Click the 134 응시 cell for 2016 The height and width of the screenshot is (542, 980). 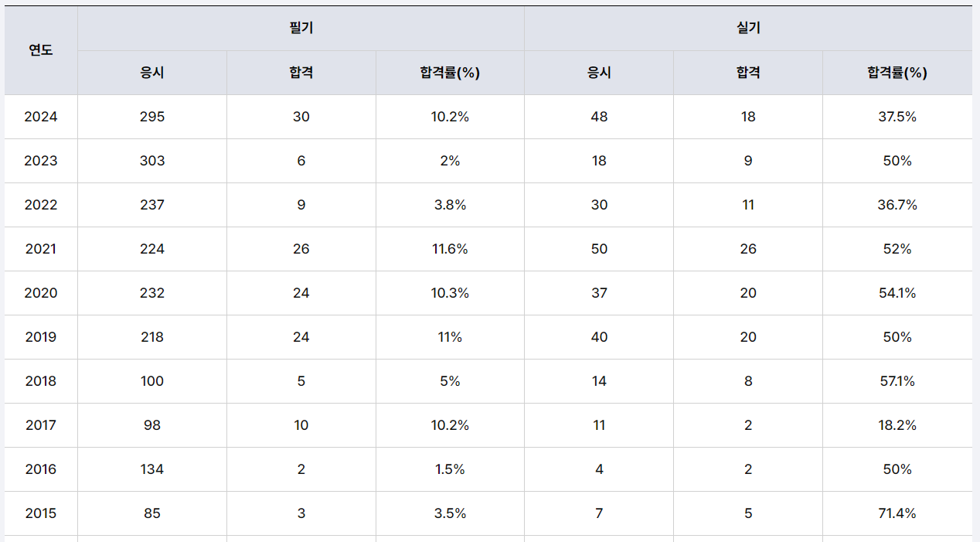tap(152, 469)
